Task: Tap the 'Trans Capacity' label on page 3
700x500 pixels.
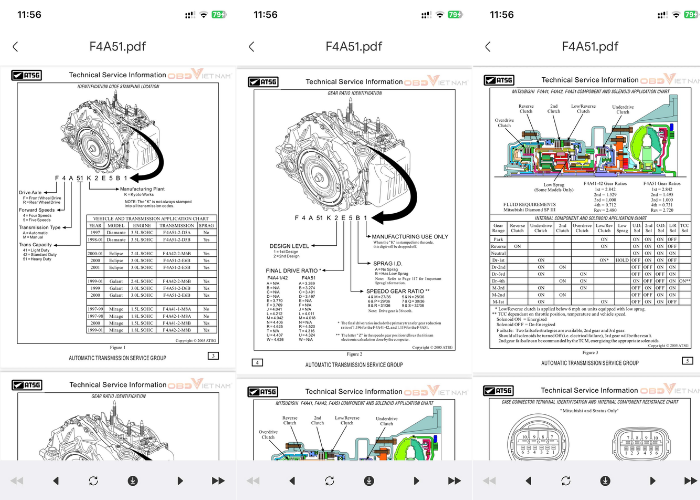Action: point(35,245)
